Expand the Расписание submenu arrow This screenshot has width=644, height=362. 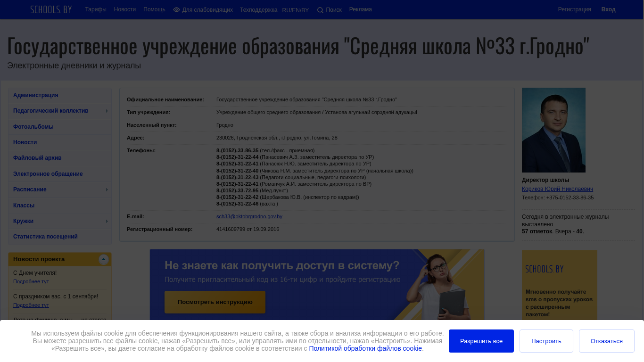[107, 189]
